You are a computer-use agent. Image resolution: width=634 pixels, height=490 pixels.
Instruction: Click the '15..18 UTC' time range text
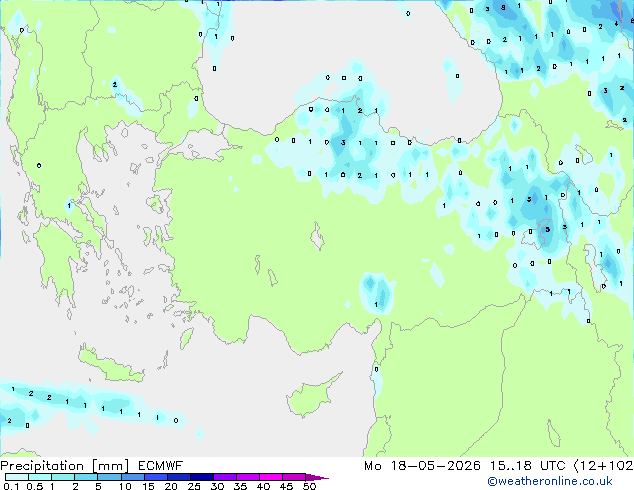tap(527, 466)
